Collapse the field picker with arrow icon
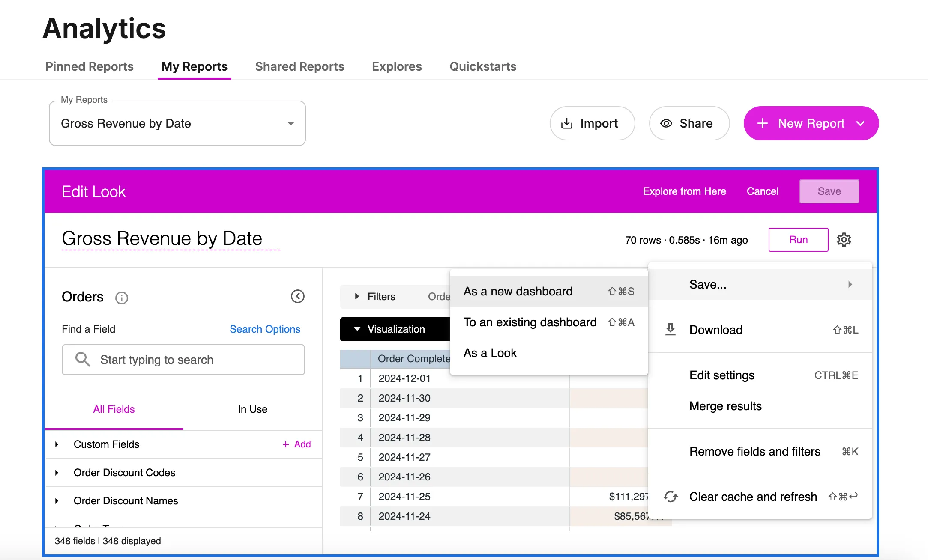928x560 pixels. pyautogui.click(x=297, y=296)
